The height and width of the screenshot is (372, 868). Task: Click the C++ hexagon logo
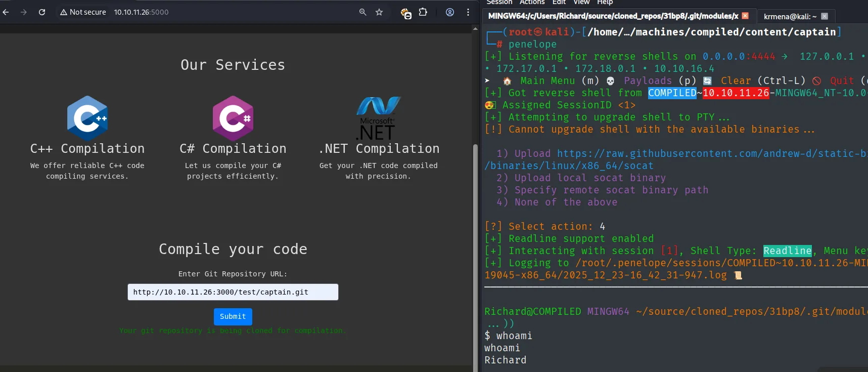pyautogui.click(x=87, y=118)
